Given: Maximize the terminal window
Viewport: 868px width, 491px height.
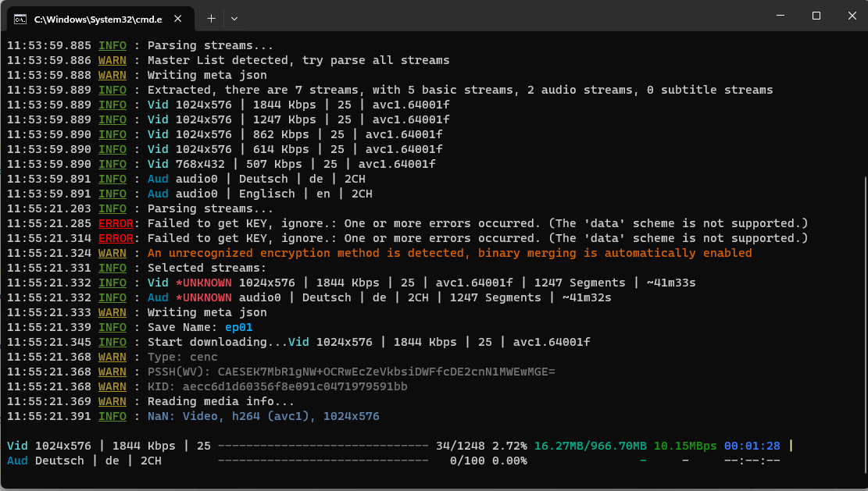Looking at the screenshot, I should coord(816,16).
